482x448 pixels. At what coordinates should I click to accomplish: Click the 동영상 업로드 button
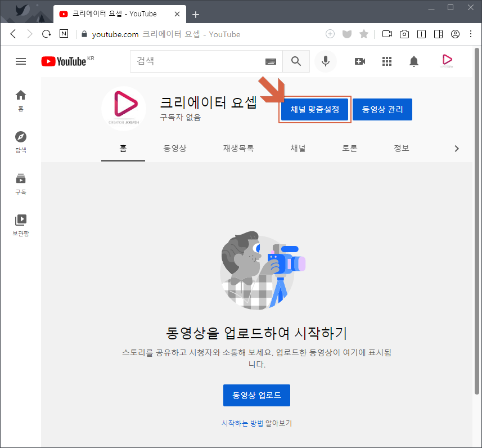tap(256, 395)
